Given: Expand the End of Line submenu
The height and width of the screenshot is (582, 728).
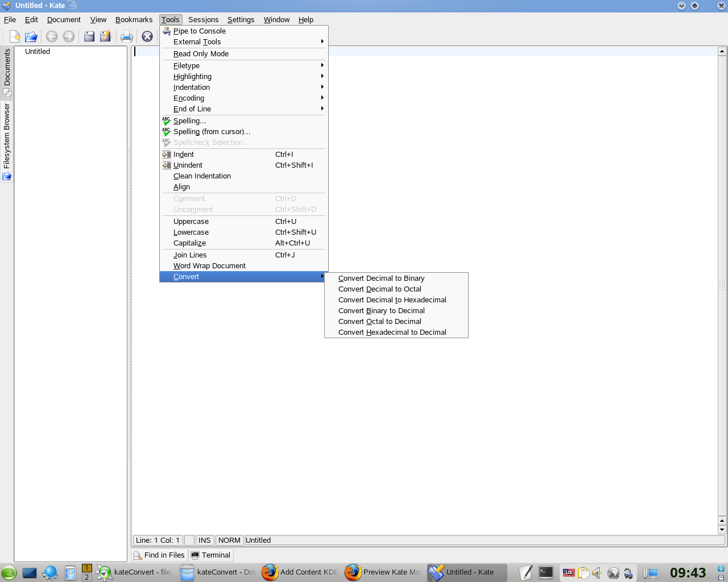Looking at the screenshot, I should coord(243,109).
